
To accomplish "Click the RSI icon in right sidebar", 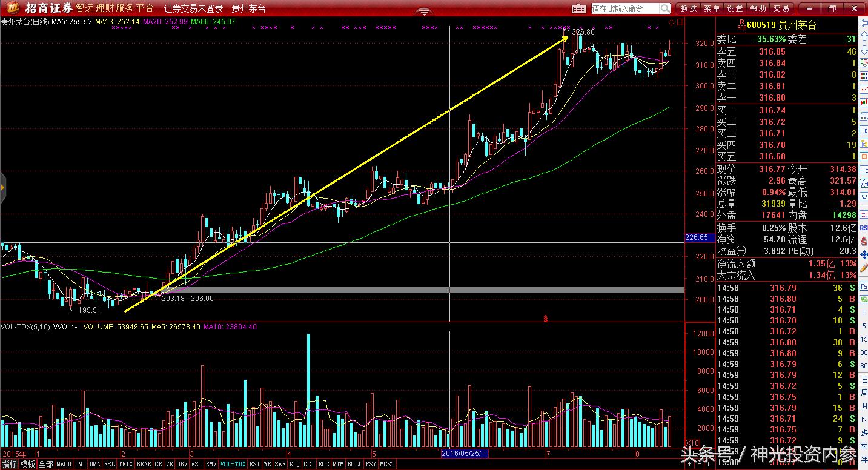I will 863,228.
